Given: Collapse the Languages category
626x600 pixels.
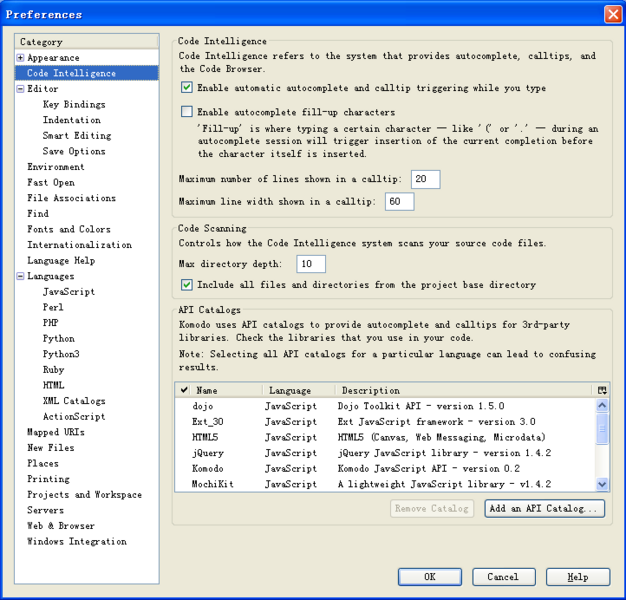Looking at the screenshot, I should pos(20,276).
